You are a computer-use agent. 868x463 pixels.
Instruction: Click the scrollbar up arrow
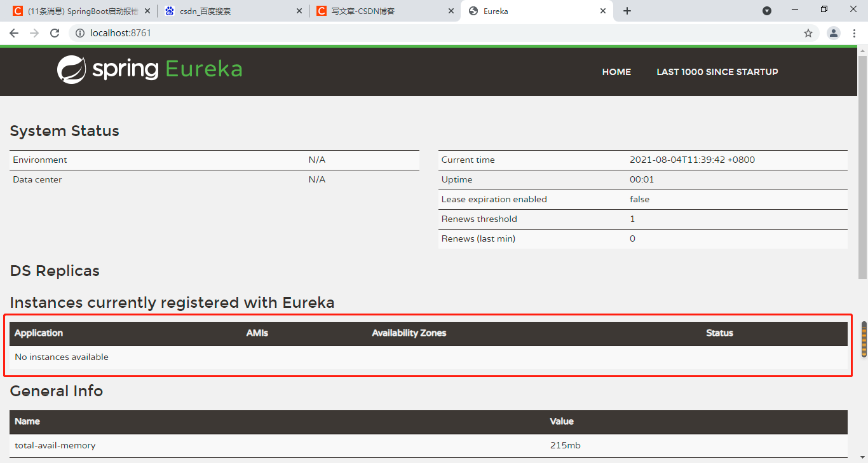coord(862,50)
